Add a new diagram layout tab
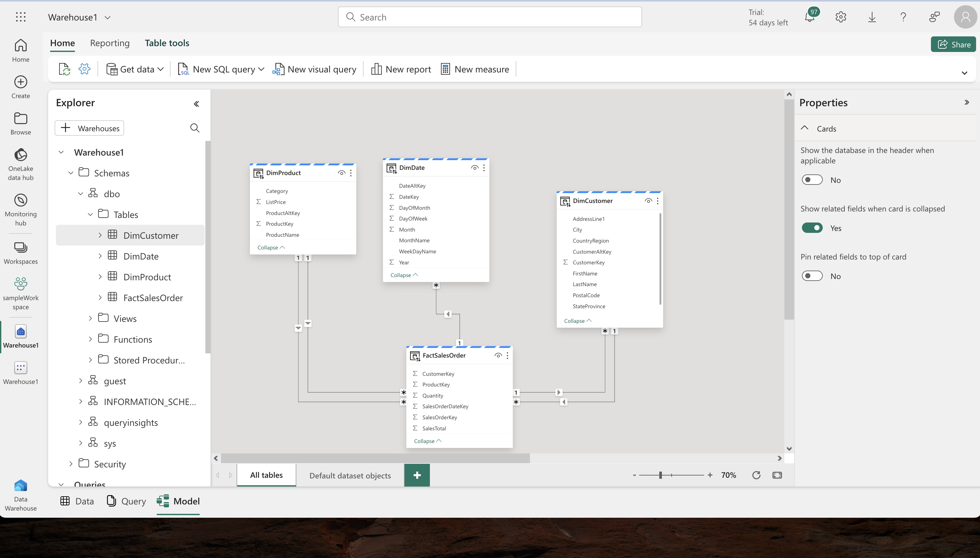The image size is (980, 558). (x=417, y=475)
